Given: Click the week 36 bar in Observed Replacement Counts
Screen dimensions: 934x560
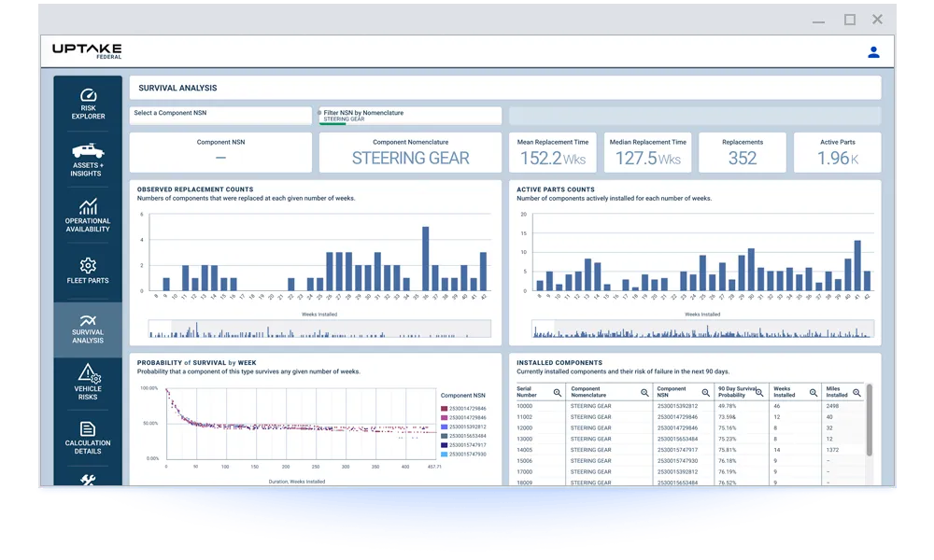Looking at the screenshot, I should coord(425,259).
